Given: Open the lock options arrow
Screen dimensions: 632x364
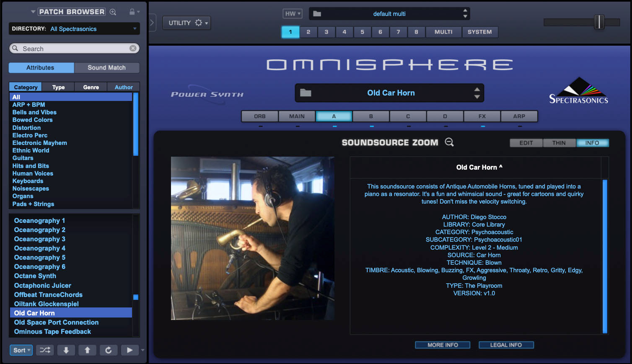Looking at the screenshot, I should (138, 12).
